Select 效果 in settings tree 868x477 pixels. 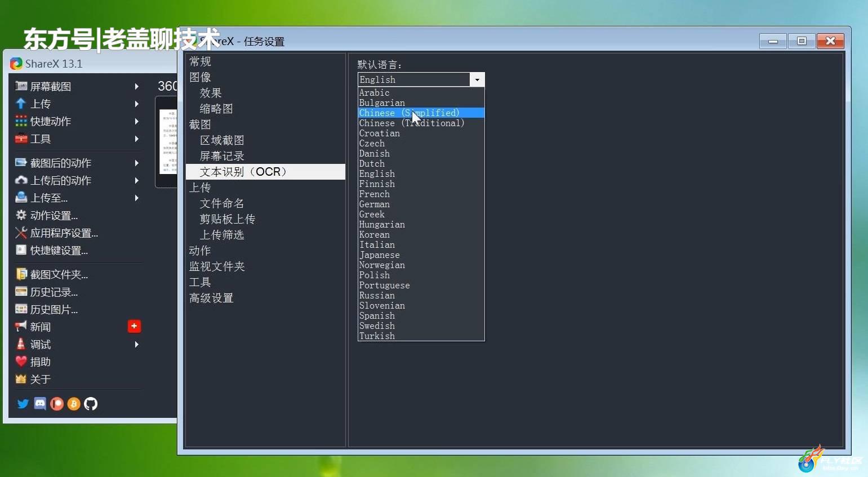tap(211, 93)
